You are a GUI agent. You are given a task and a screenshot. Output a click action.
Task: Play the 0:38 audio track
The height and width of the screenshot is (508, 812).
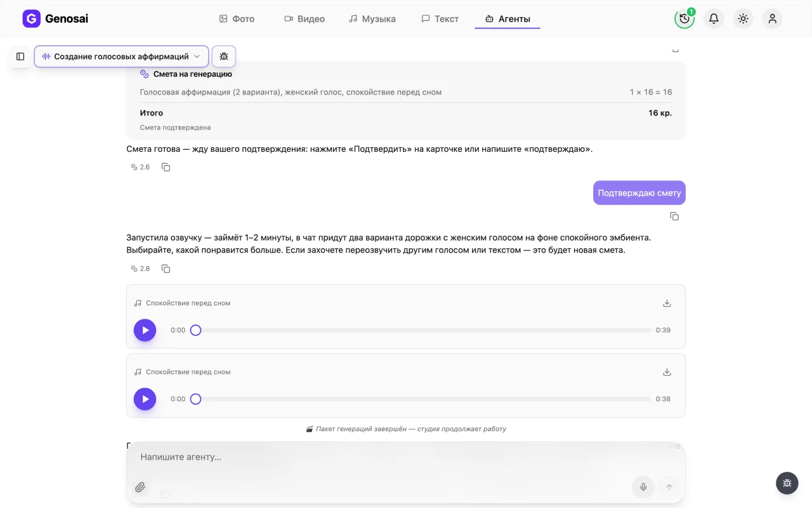point(145,399)
